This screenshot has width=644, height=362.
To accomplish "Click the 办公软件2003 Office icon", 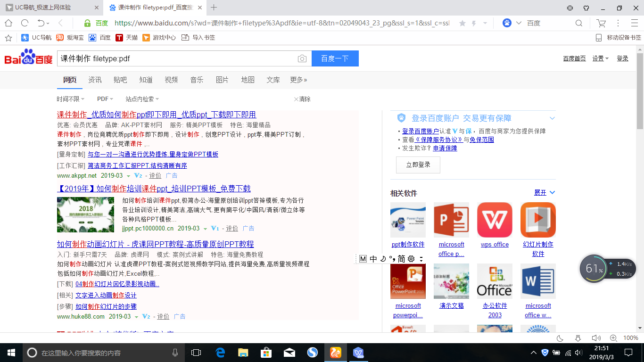I will pyautogui.click(x=495, y=281).
